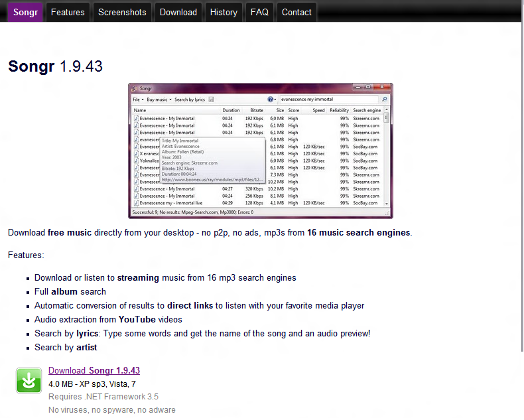Click tooltip line 'Year: 2003'
524x420 pixels.
pos(171,157)
